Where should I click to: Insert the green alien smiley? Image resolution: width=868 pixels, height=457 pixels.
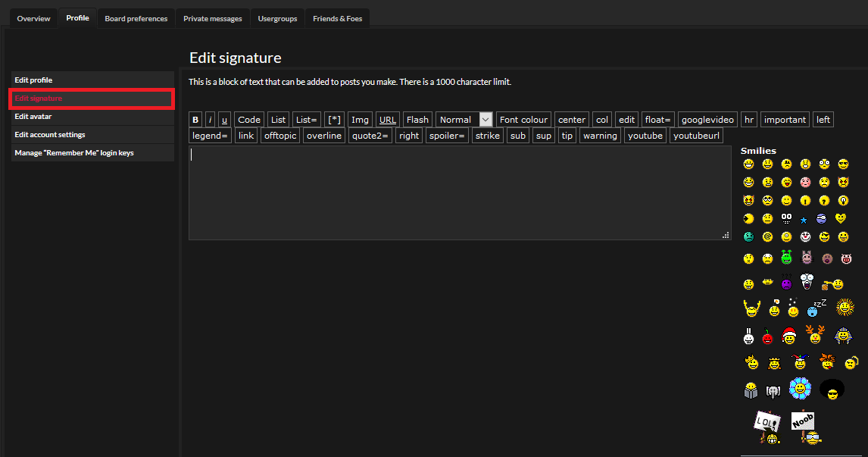point(787,257)
